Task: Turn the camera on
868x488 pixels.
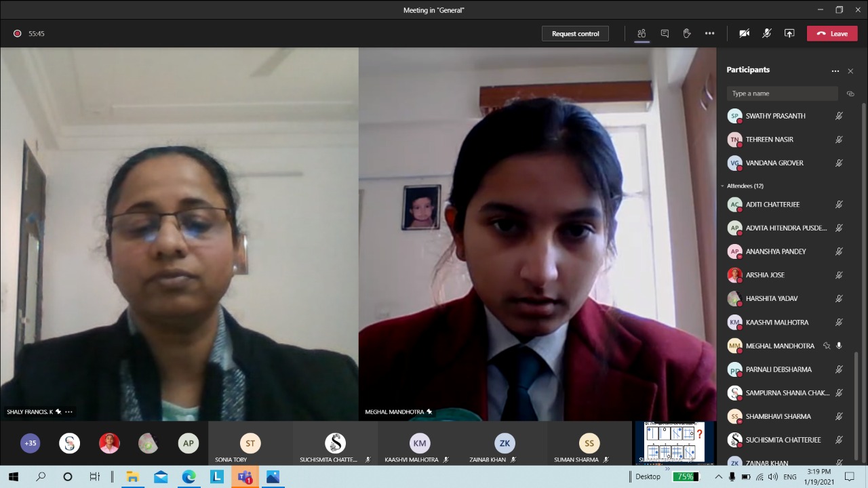Action: [744, 33]
